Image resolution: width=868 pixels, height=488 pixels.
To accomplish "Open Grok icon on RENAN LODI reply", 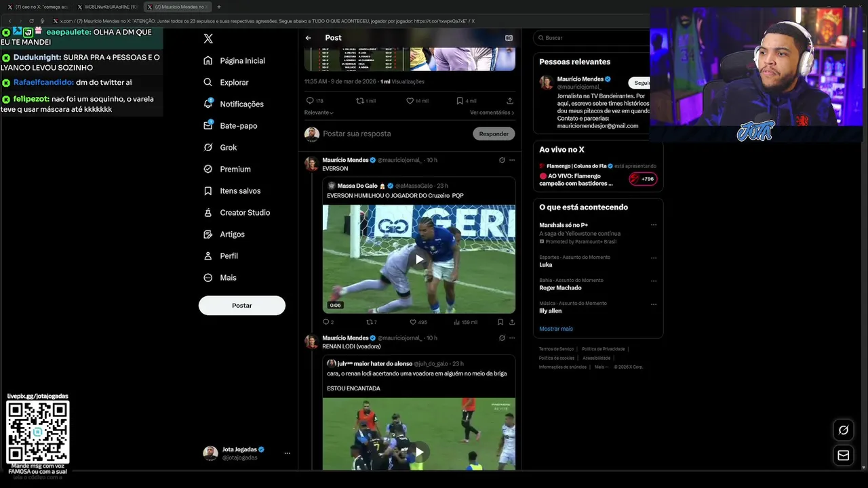I will tap(502, 338).
